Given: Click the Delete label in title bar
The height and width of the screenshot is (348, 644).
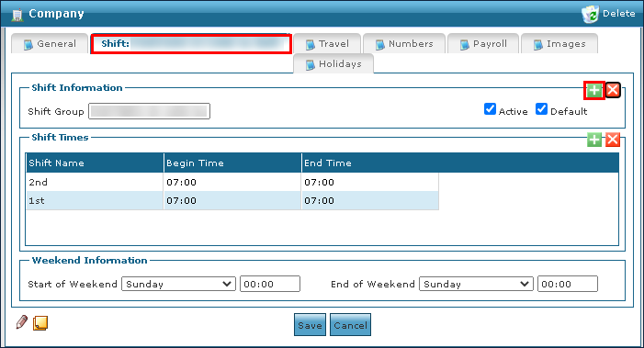Looking at the screenshot, I should pos(618,14).
